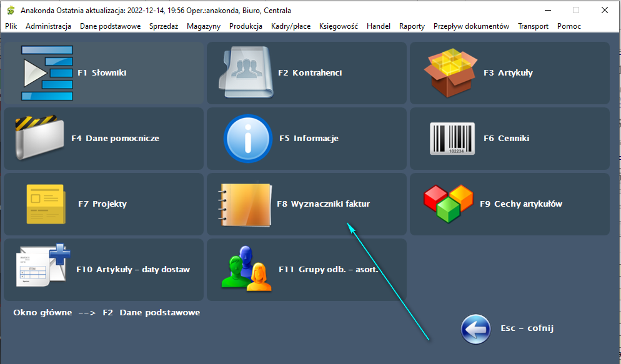Open the Dane podstawowe menu
The height and width of the screenshot is (364, 621).
pyautogui.click(x=110, y=26)
